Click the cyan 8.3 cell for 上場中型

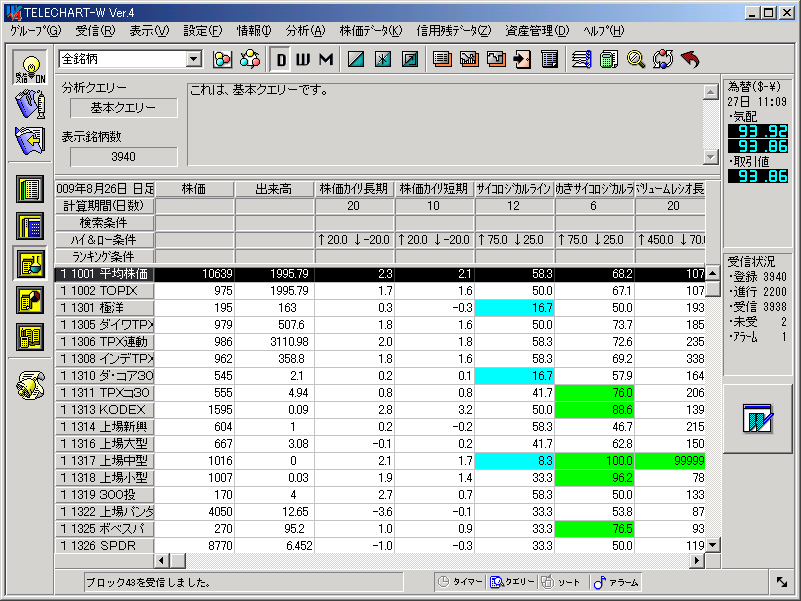(514, 461)
